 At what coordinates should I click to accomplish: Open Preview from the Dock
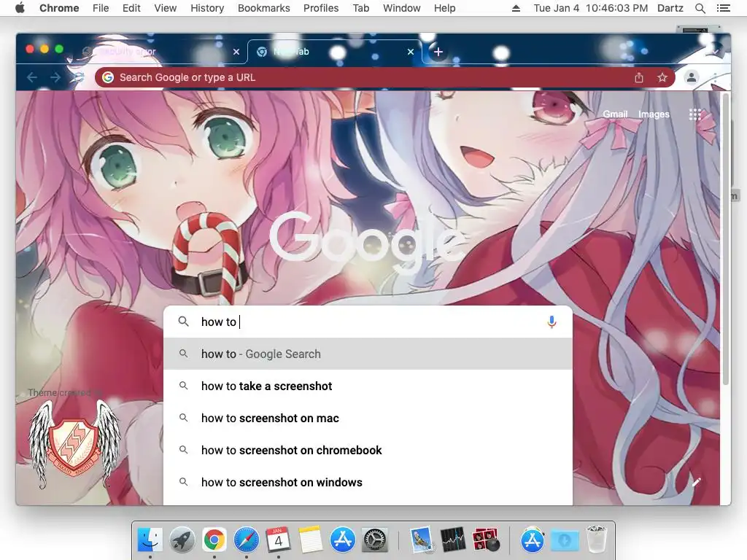click(421, 540)
